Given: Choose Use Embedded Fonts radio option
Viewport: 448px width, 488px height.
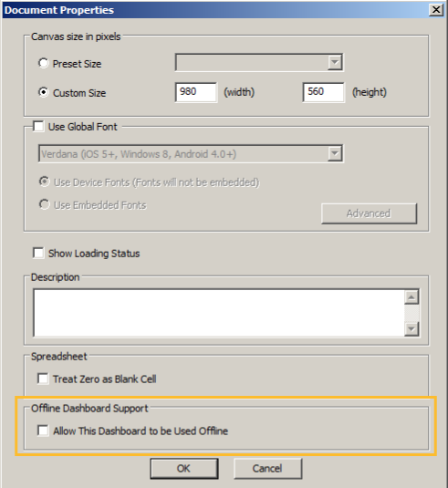Looking at the screenshot, I should pyautogui.click(x=44, y=204).
